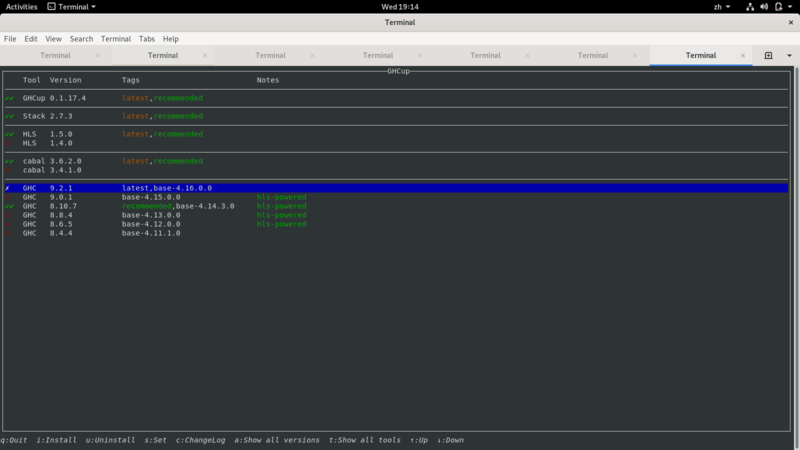Select the cabal 3.6.2.0 row
Image resolution: width=800 pixels, height=450 pixels.
coord(396,161)
